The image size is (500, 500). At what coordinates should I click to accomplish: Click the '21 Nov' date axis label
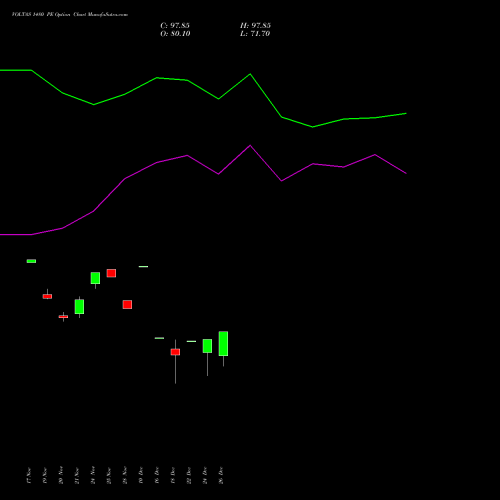(x=77, y=475)
